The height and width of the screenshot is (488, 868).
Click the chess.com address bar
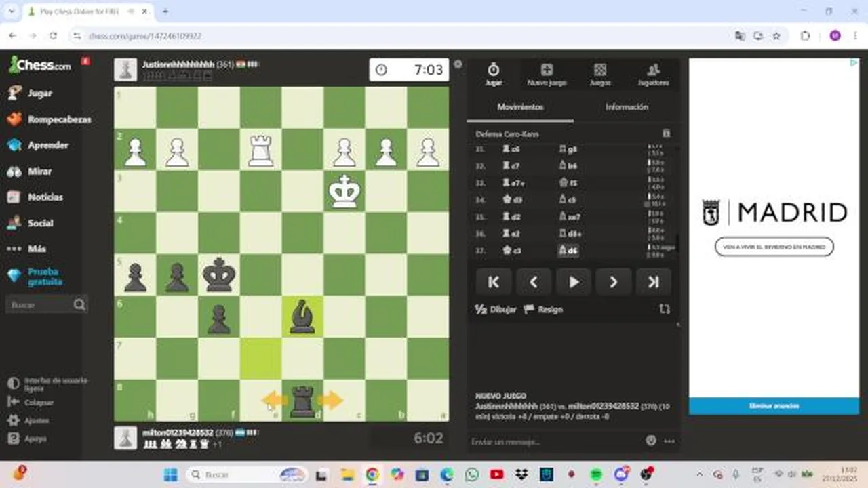(400, 36)
